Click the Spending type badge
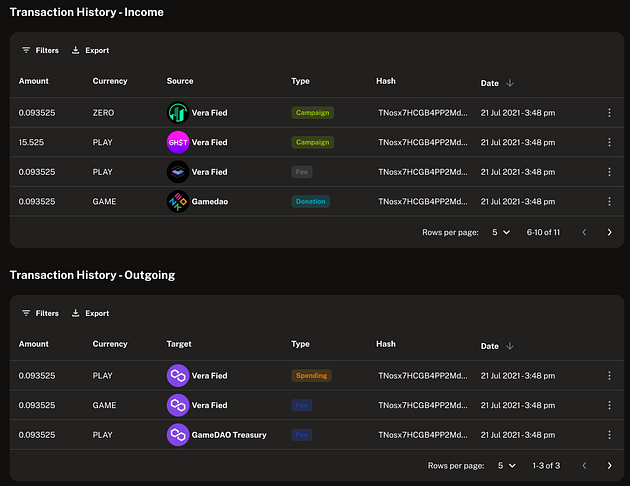The image size is (630, 486). 310,376
